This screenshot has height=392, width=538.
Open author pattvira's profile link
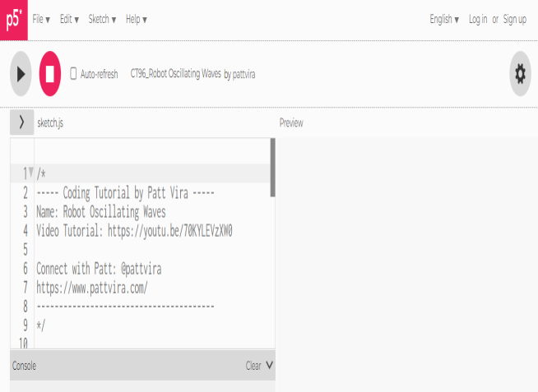click(x=244, y=74)
